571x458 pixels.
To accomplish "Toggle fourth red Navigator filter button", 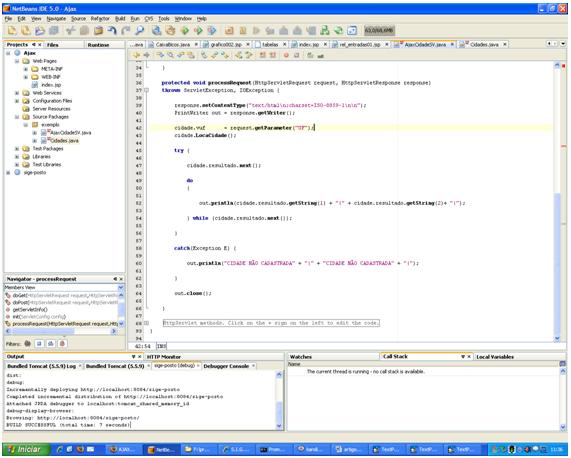I will tap(62, 343).
